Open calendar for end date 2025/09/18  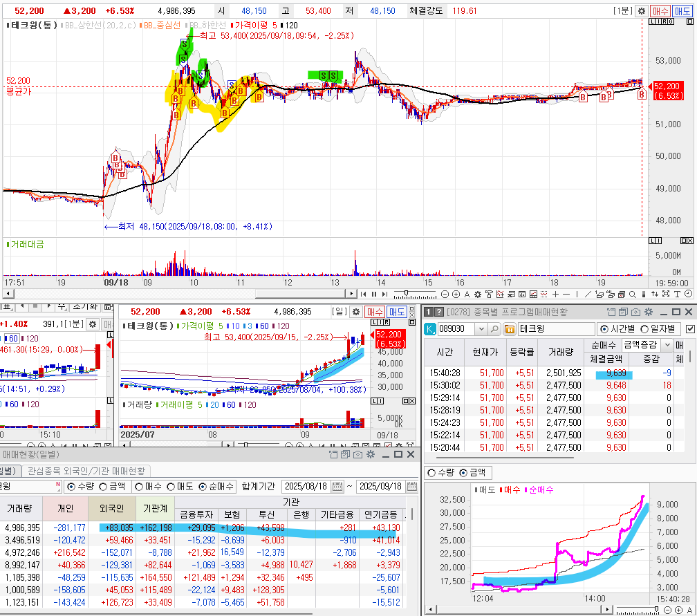pos(412,487)
